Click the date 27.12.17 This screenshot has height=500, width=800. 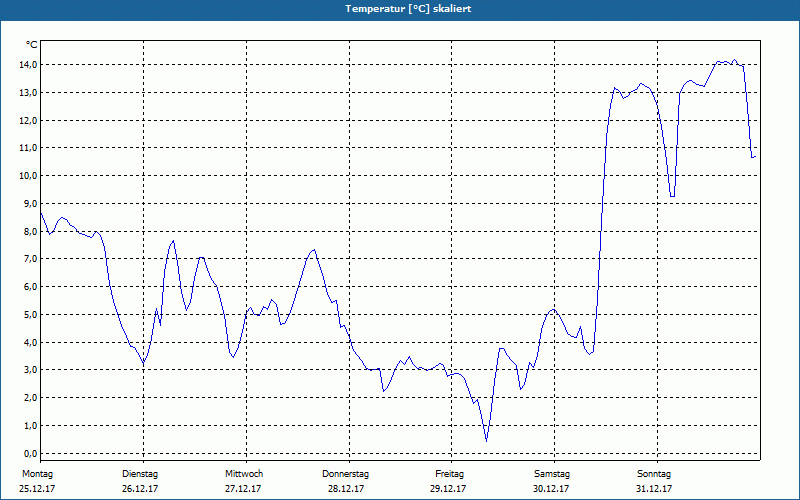[x=243, y=489]
